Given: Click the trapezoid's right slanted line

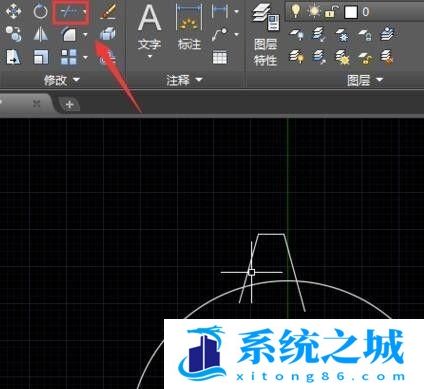Looking at the screenshot, I should (x=295, y=273).
